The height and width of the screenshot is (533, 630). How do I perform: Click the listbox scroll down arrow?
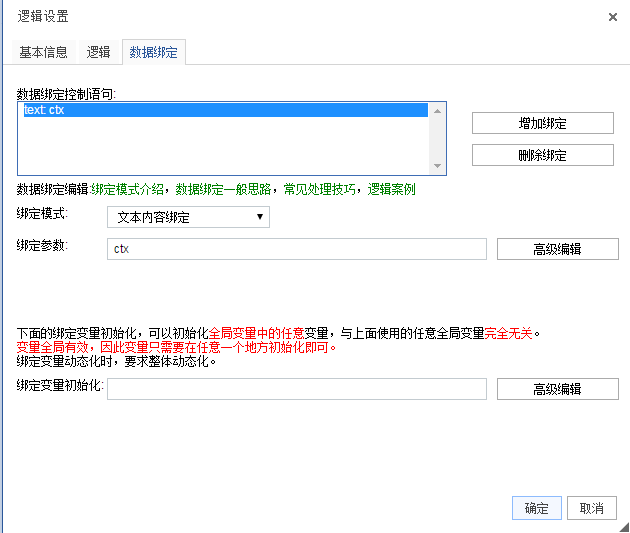point(438,166)
